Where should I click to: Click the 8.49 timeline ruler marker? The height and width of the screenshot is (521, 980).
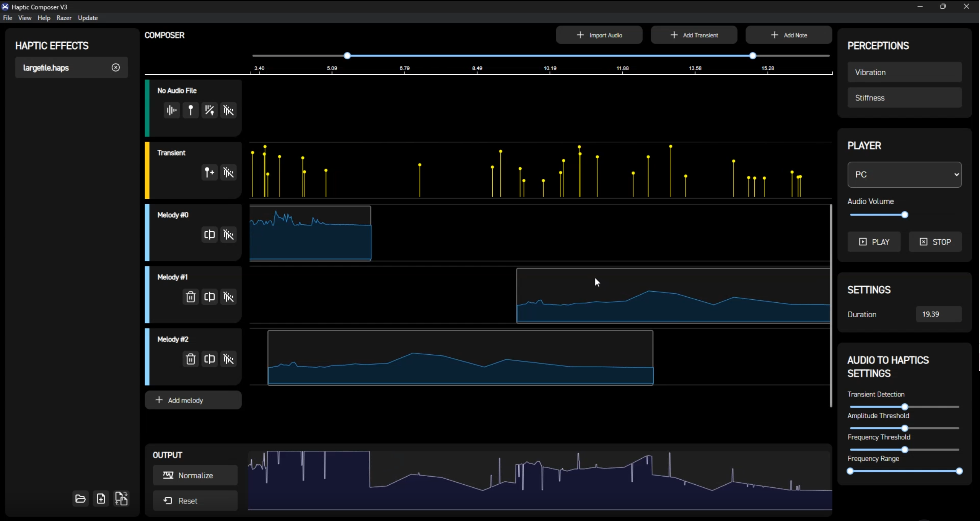(477, 68)
